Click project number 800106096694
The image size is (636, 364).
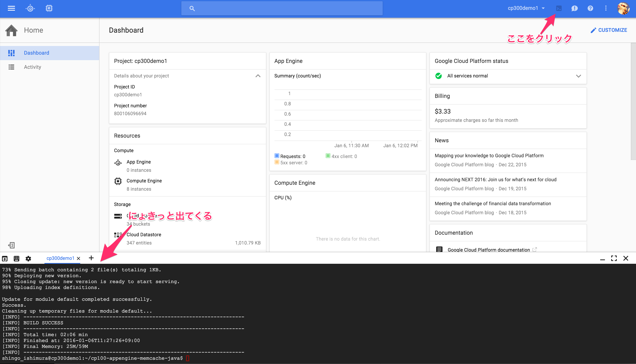pos(130,113)
